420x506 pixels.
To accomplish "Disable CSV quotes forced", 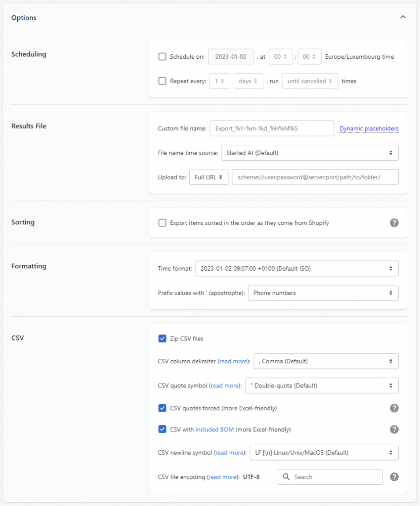I will click(162, 408).
